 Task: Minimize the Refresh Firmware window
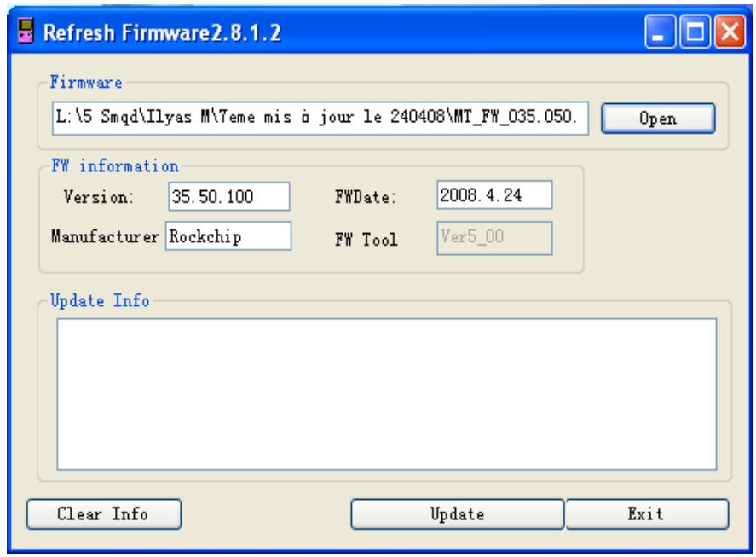(x=660, y=32)
